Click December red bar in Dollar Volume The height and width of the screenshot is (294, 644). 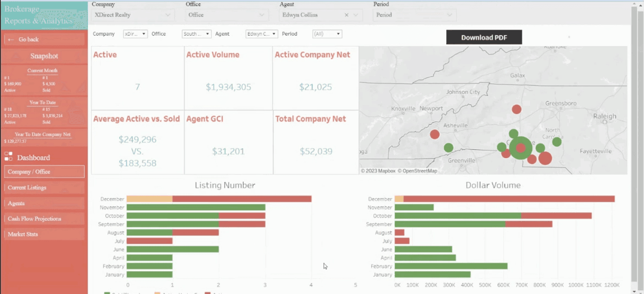[509, 199]
